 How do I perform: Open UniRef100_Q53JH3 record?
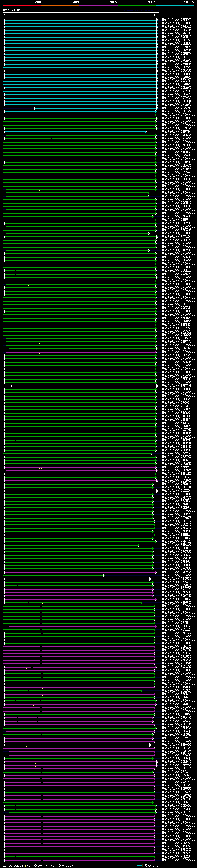pyautogui.click(x=177, y=108)
